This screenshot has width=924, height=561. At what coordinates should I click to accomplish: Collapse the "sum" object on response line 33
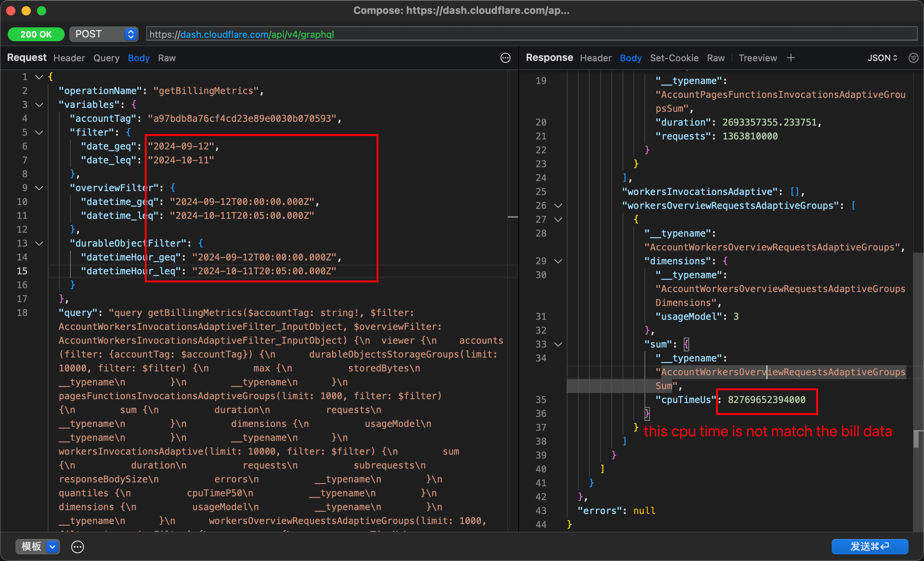point(558,344)
